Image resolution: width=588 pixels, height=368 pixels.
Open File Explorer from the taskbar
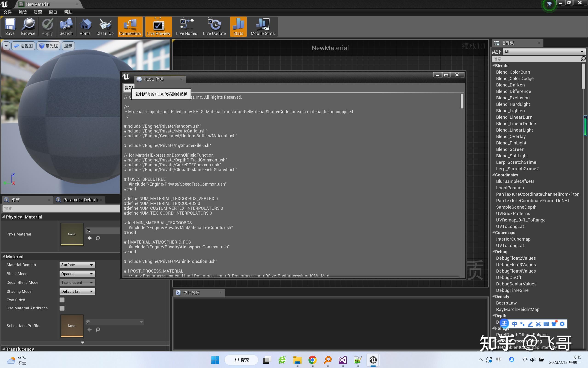pos(297,360)
